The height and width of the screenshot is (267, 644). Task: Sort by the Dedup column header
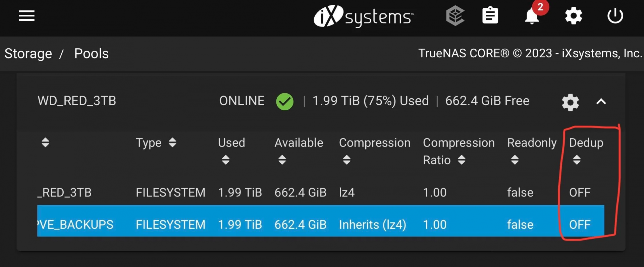click(x=586, y=151)
